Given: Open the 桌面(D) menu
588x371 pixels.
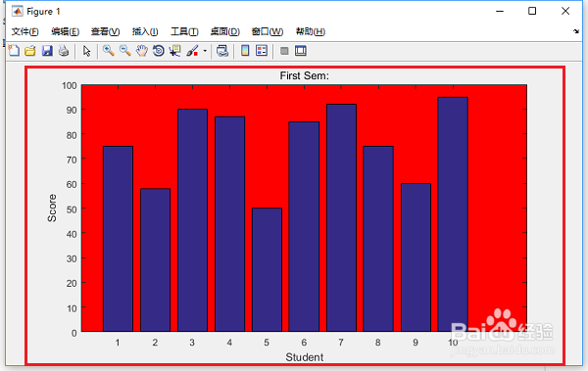Looking at the screenshot, I should [x=225, y=31].
